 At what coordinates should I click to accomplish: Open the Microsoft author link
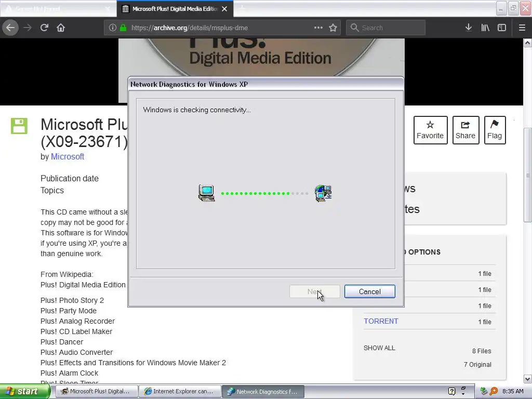pos(67,157)
